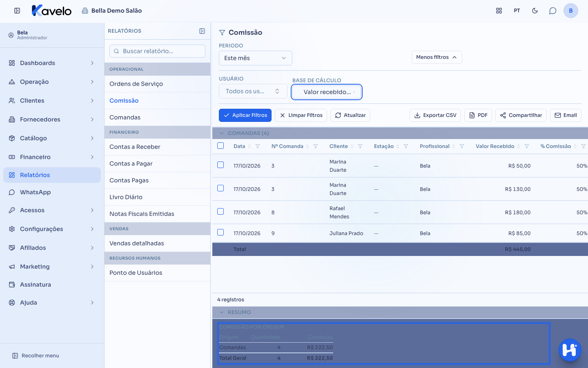Image resolution: width=588 pixels, height=368 pixels.
Task: Click the Menos filtros button
Action: [437, 57]
